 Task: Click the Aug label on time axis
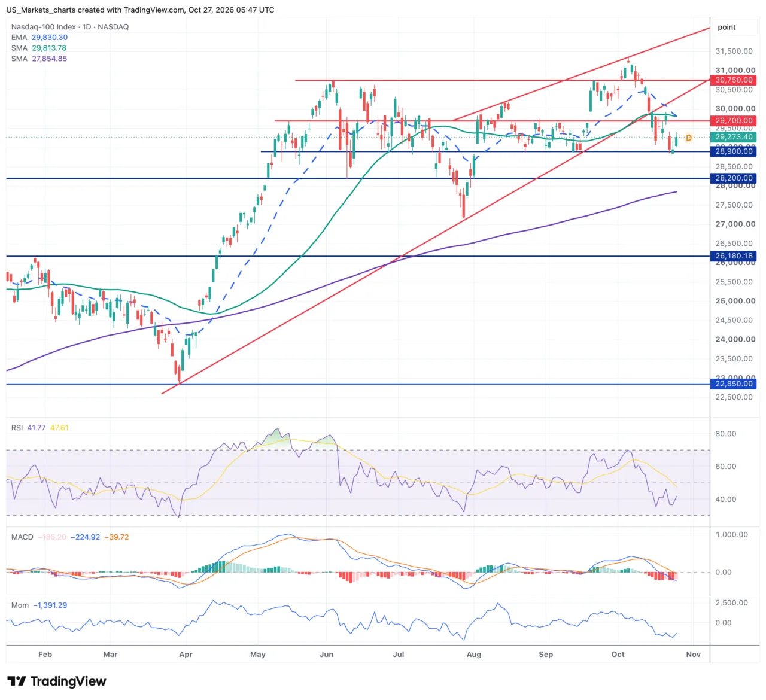tap(474, 655)
